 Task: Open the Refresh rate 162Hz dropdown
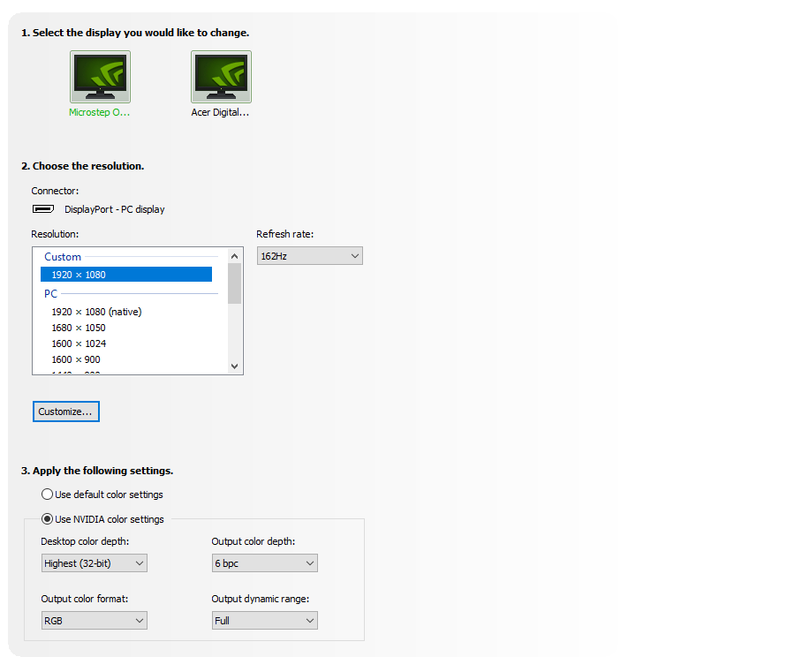pyautogui.click(x=309, y=256)
